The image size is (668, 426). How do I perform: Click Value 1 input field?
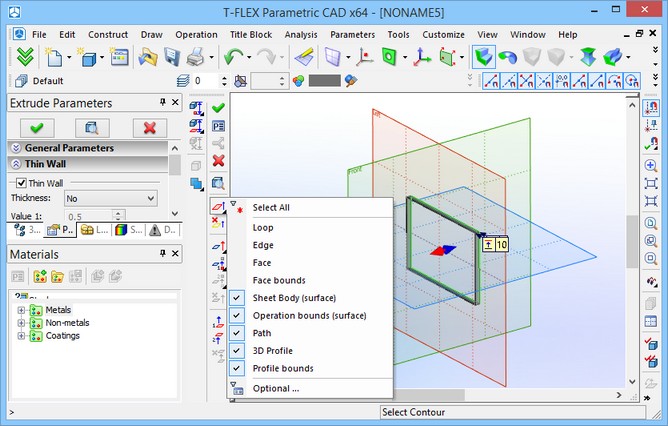coord(89,216)
